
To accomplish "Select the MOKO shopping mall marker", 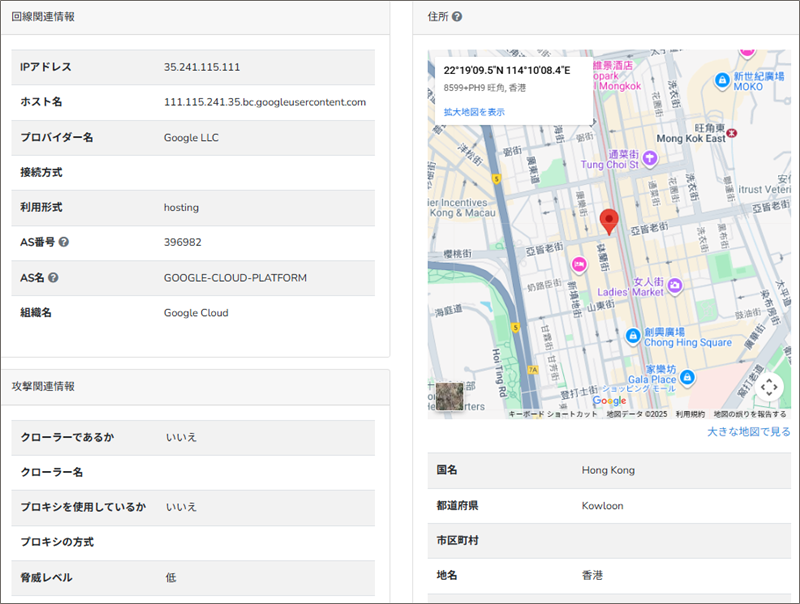I will pos(722,80).
